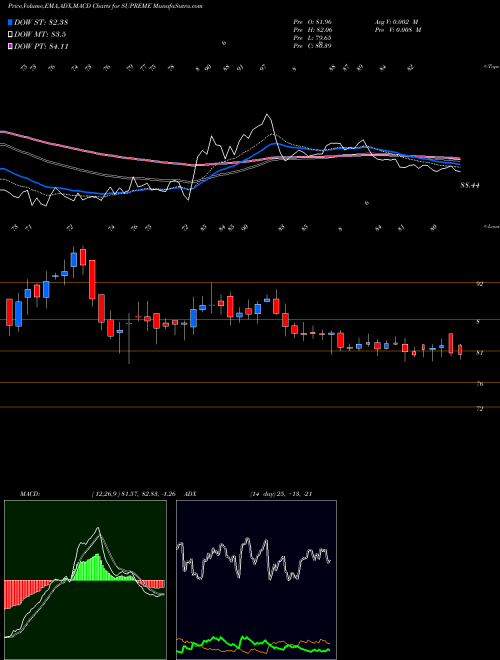Click the 76 price axis label

click(479, 384)
